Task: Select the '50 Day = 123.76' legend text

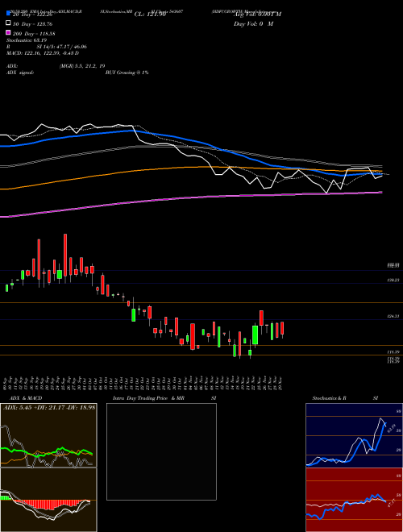Action: [32, 24]
